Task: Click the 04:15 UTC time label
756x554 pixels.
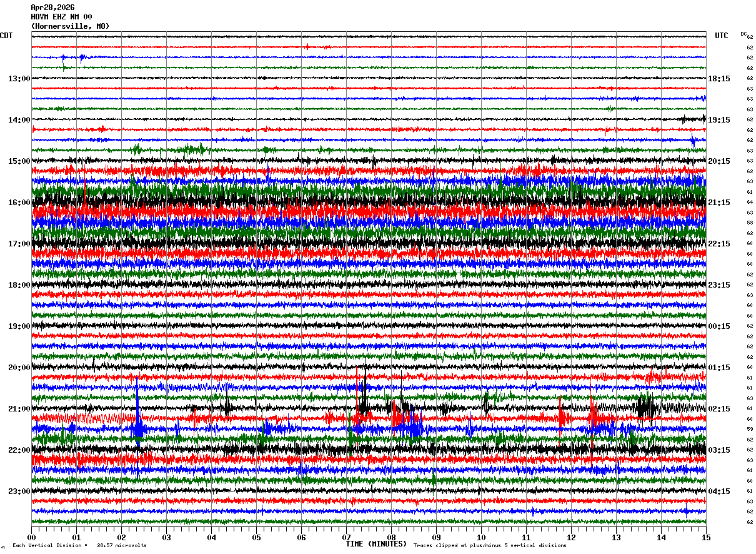Action: (719, 491)
